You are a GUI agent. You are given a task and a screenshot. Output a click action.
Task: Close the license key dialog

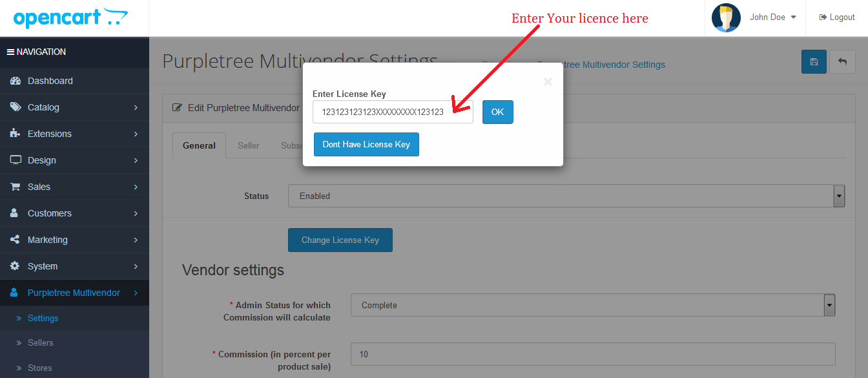548,81
